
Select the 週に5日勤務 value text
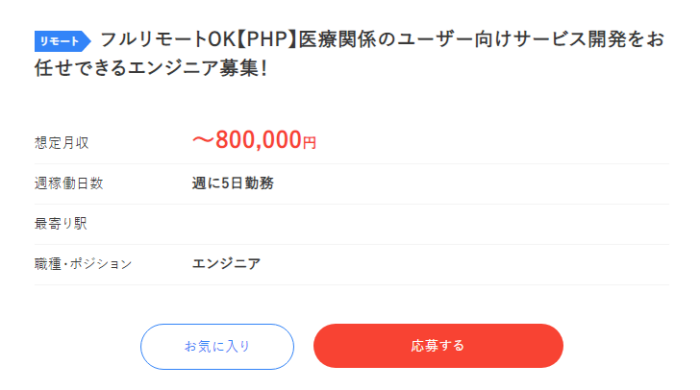[233, 183]
